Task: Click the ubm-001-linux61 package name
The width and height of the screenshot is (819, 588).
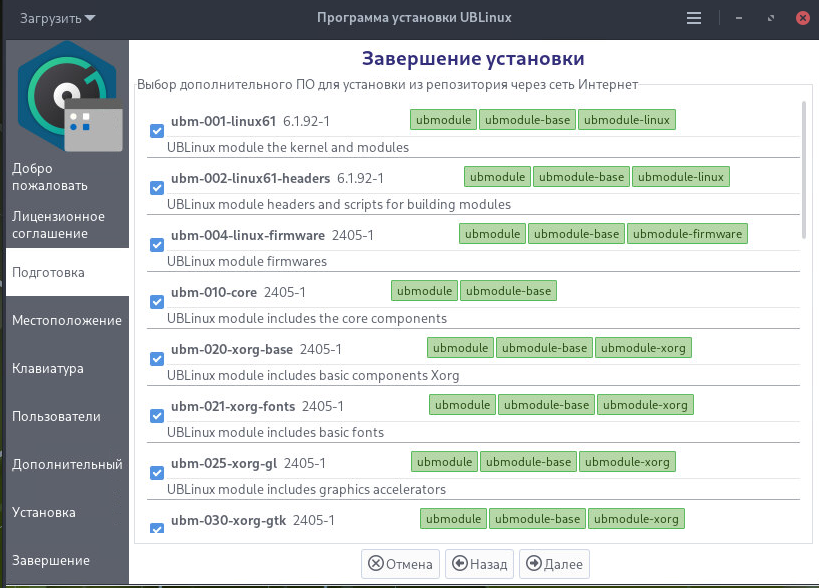Action: point(223,121)
